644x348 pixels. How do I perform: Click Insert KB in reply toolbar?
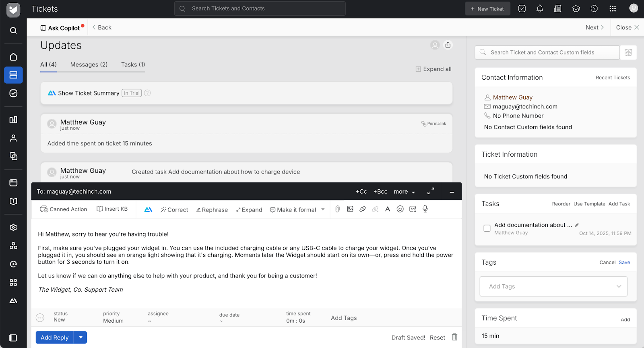[112, 209]
